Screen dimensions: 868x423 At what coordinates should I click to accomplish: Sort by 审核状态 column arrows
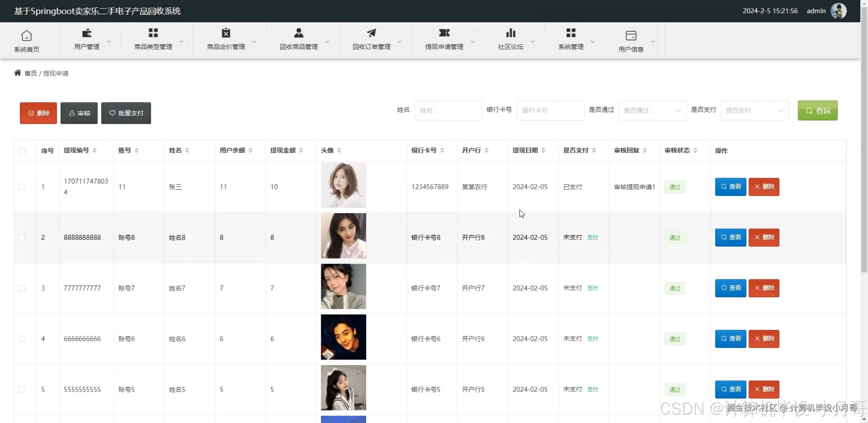(695, 150)
